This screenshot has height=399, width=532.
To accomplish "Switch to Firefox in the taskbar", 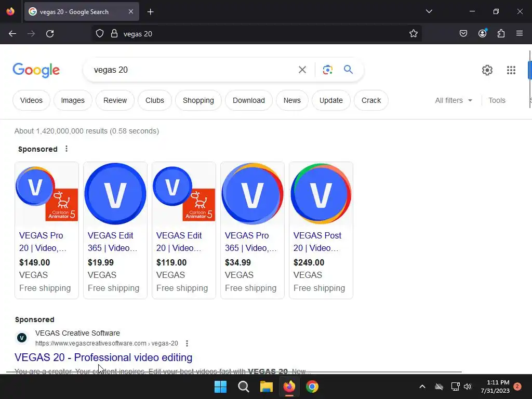I will point(289,387).
